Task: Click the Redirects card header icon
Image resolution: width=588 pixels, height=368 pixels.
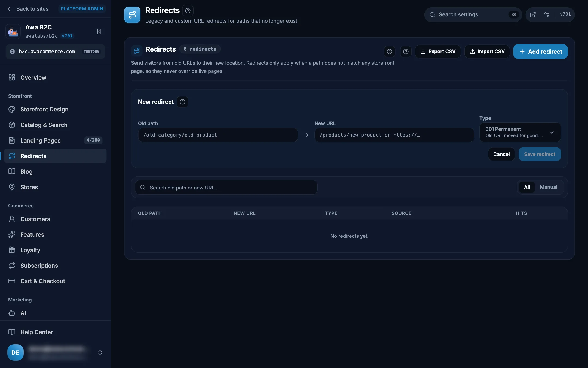Action: [x=137, y=50]
